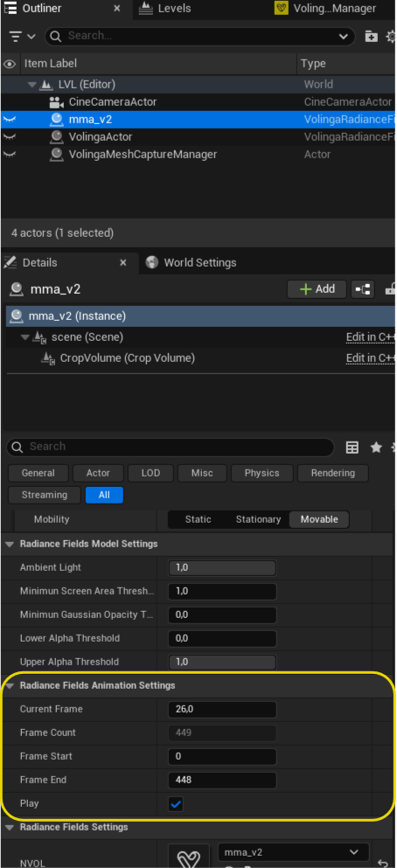Click the Blueprint hierarchy icon next to Add

pos(363,289)
